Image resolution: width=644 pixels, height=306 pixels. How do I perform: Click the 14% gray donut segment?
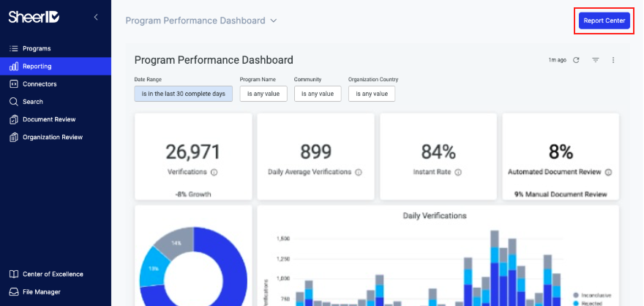[176, 243]
